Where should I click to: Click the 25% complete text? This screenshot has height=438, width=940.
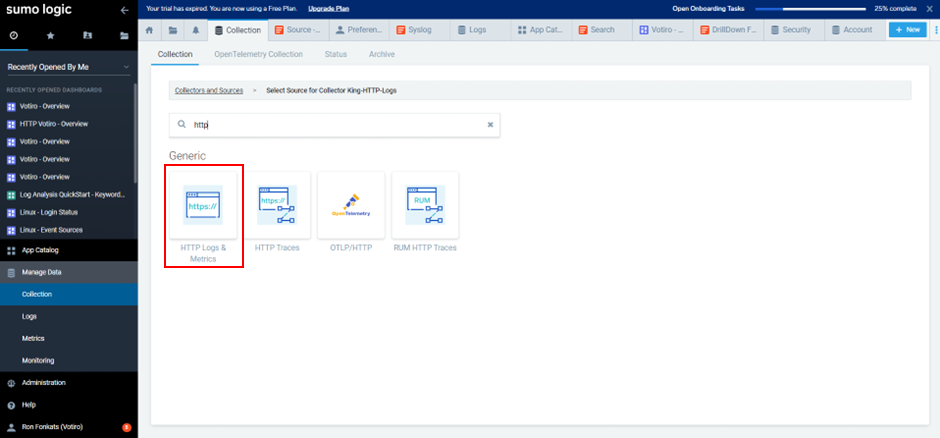click(x=895, y=8)
